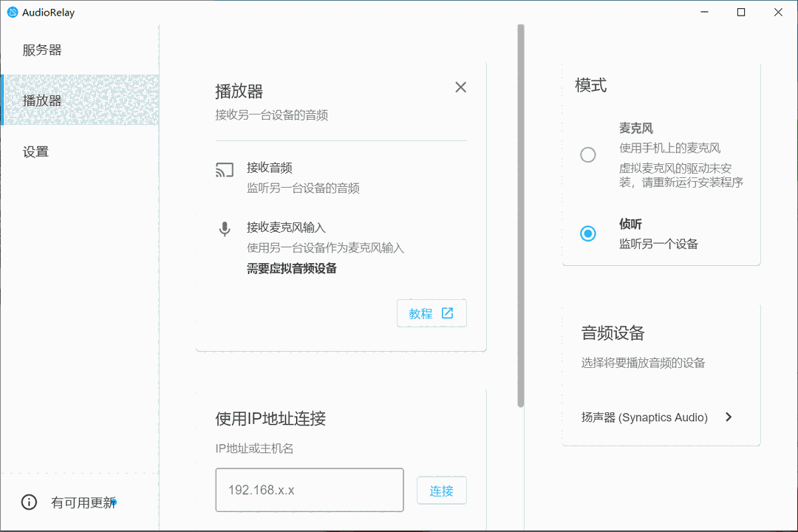The image size is (798, 532).
Task: Maximize the AudioRelay window
Action: pos(741,13)
